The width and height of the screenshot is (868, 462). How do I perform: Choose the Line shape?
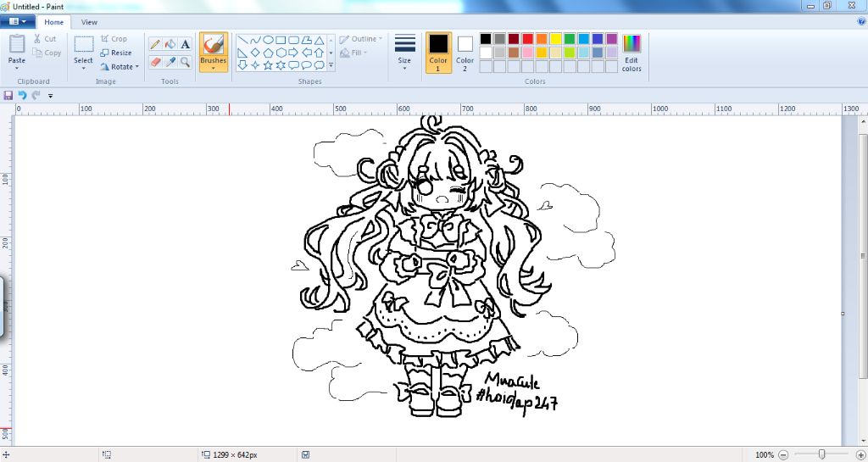[x=242, y=41]
